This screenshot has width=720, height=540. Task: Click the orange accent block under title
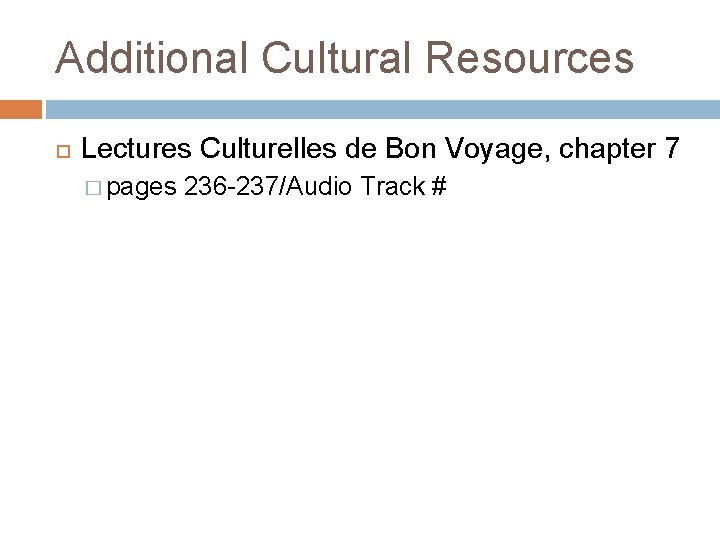coord(20,108)
